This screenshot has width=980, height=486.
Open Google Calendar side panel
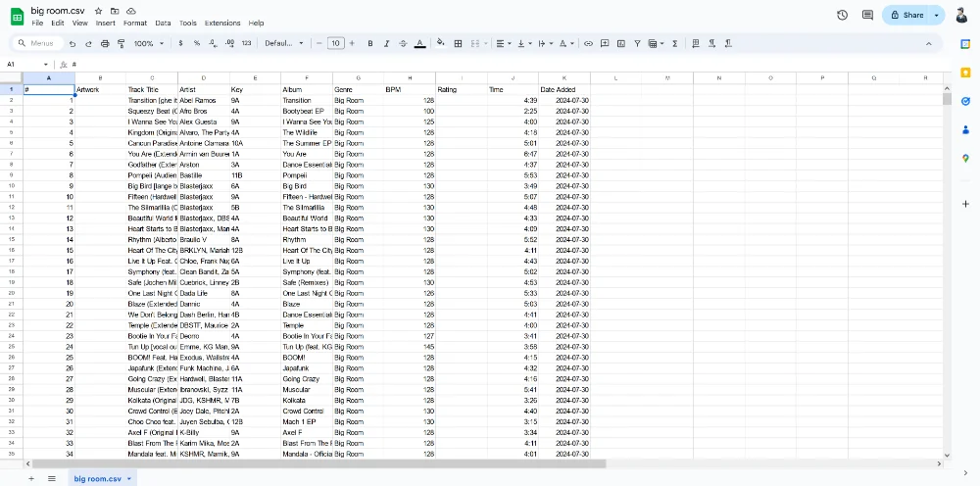tap(965, 44)
